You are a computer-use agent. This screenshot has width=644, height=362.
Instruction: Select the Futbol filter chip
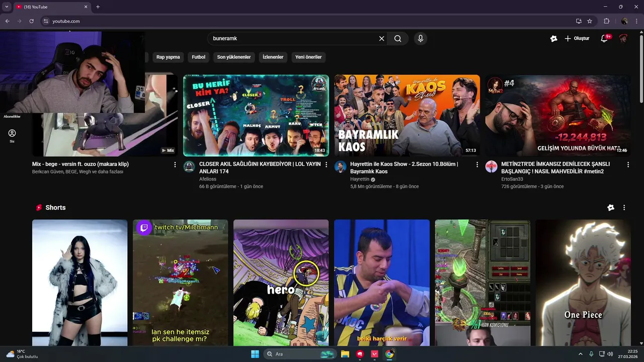199,57
